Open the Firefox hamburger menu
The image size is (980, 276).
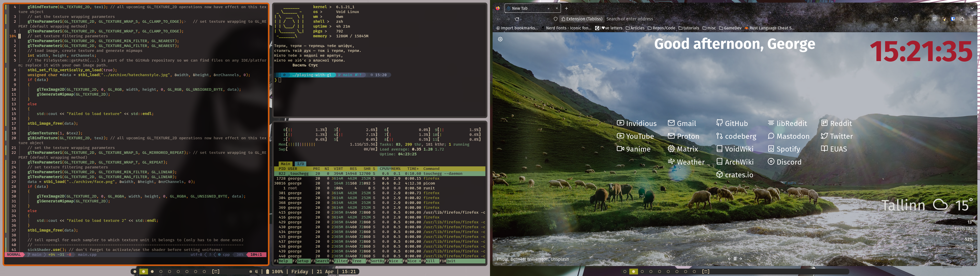coord(971,19)
